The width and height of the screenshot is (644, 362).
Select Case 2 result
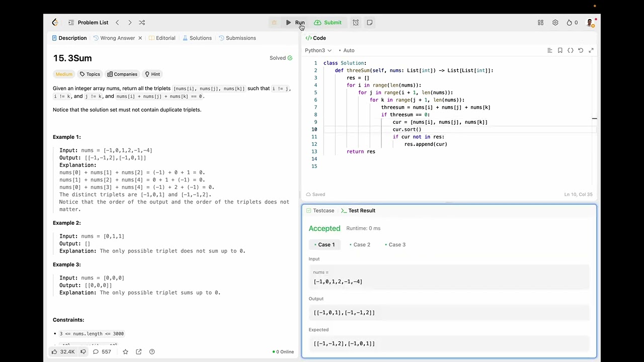click(360, 244)
